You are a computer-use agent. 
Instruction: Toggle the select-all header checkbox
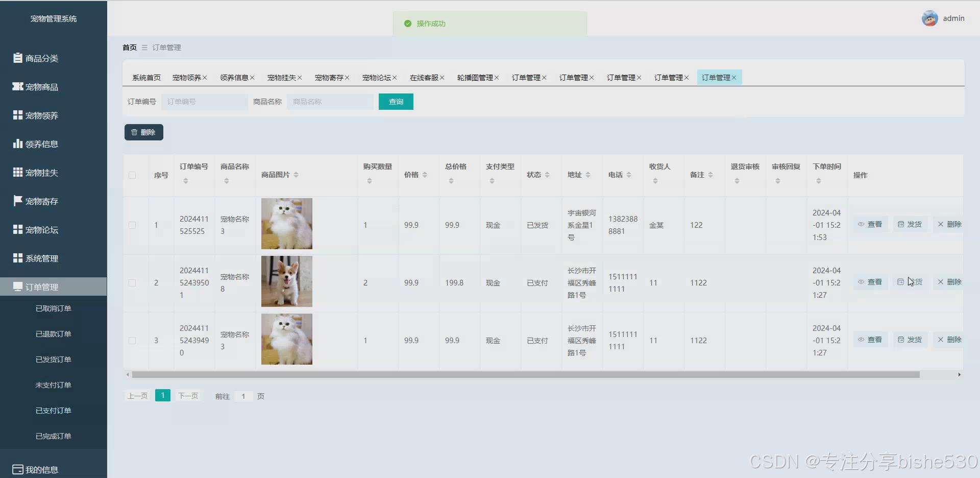click(x=132, y=175)
